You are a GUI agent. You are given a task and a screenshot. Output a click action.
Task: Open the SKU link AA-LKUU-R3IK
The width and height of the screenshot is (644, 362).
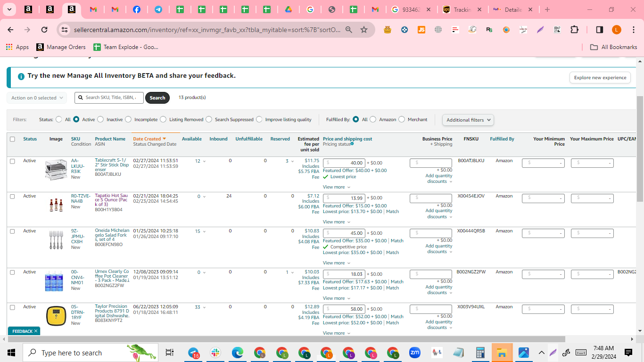(x=78, y=166)
